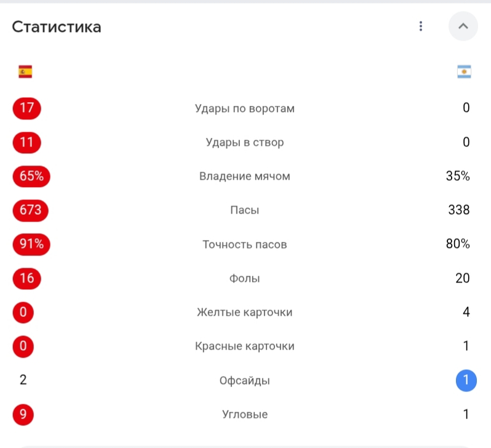Tap the Spain flag icon
The image size is (491, 448).
[x=25, y=72]
